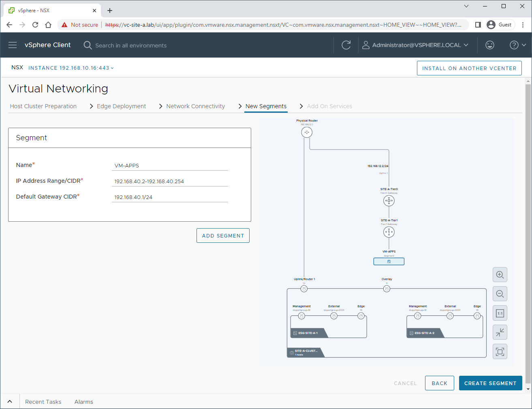Image resolution: width=532 pixels, height=409 pixels.
Task: Select the SITE-A-CLUST cluster label
Action: (306, 352)
